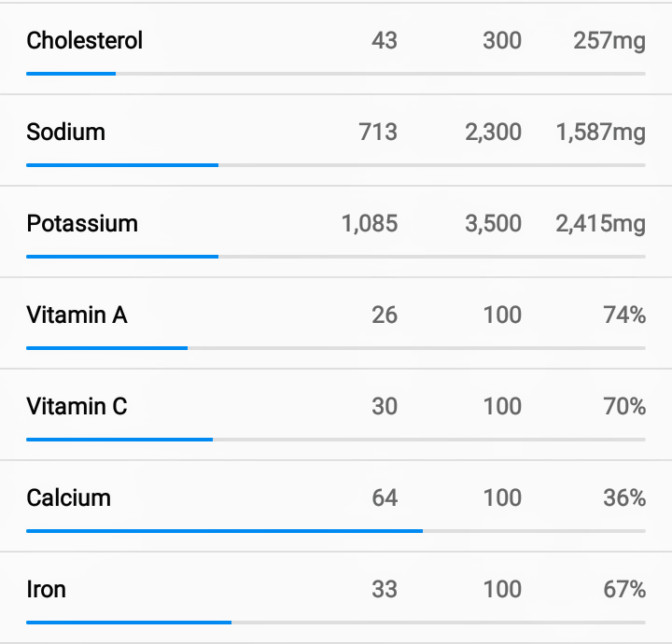Open the Calcium nutrient row
Viewport: 672px width, 644px height.
tap(336, 506)
